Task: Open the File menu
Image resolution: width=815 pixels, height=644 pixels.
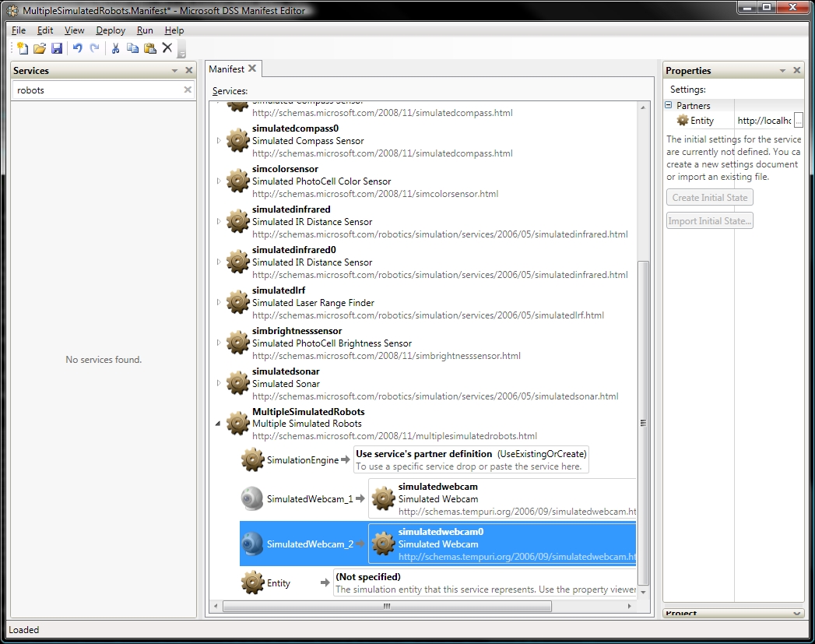Action: pyautogui.click(x=19, y=30)
